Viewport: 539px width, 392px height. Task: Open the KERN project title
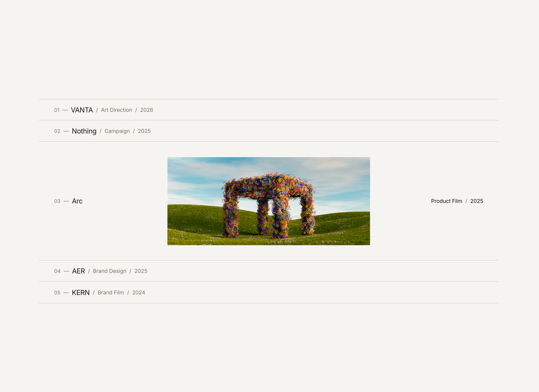pyautogui.click(x=81, y=293)
